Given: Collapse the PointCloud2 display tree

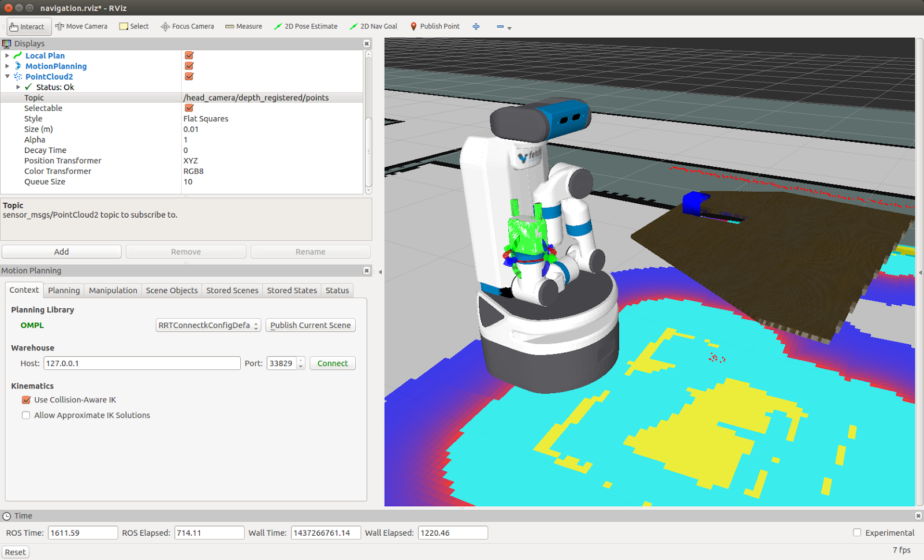Looking at the screenshot, I should [7, 76].
